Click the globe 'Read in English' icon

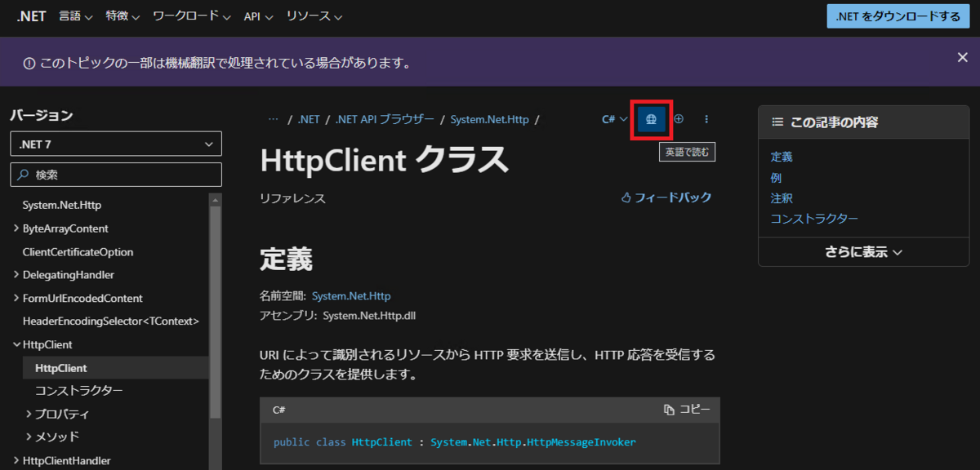tap(651, 119)
